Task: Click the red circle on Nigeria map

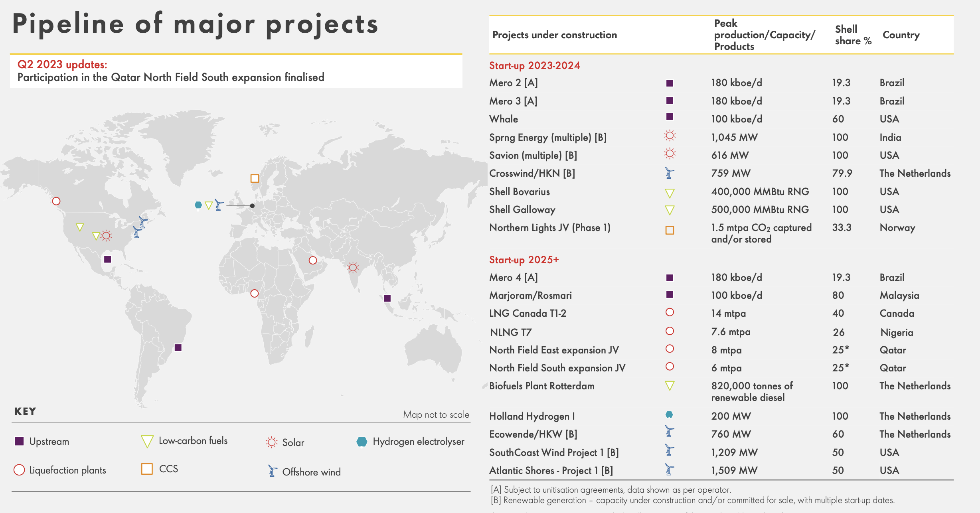Action: 255,293
